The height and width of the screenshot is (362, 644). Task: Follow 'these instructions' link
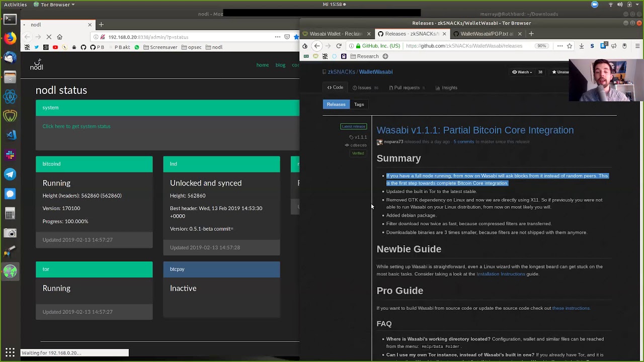tap(571, 308)
